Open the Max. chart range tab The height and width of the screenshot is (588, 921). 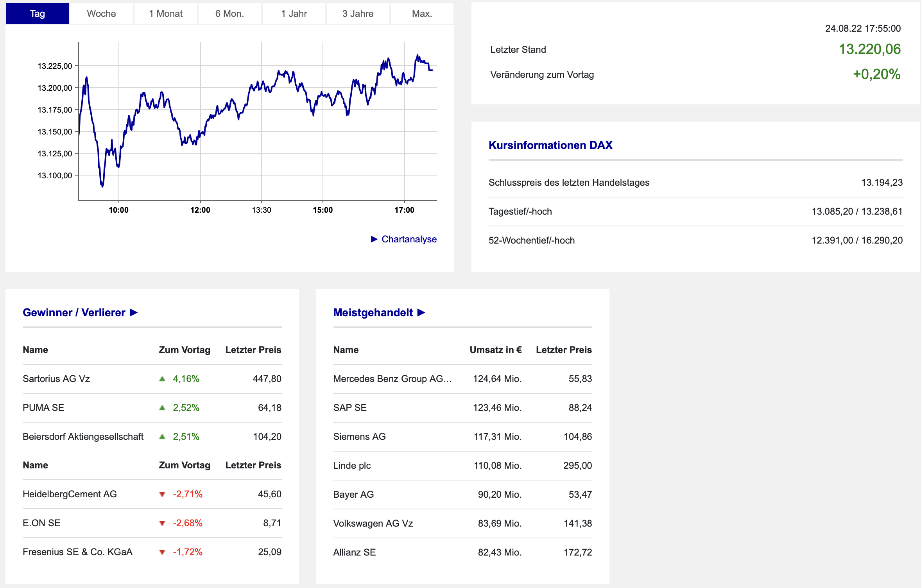click(x=422, y=14)
